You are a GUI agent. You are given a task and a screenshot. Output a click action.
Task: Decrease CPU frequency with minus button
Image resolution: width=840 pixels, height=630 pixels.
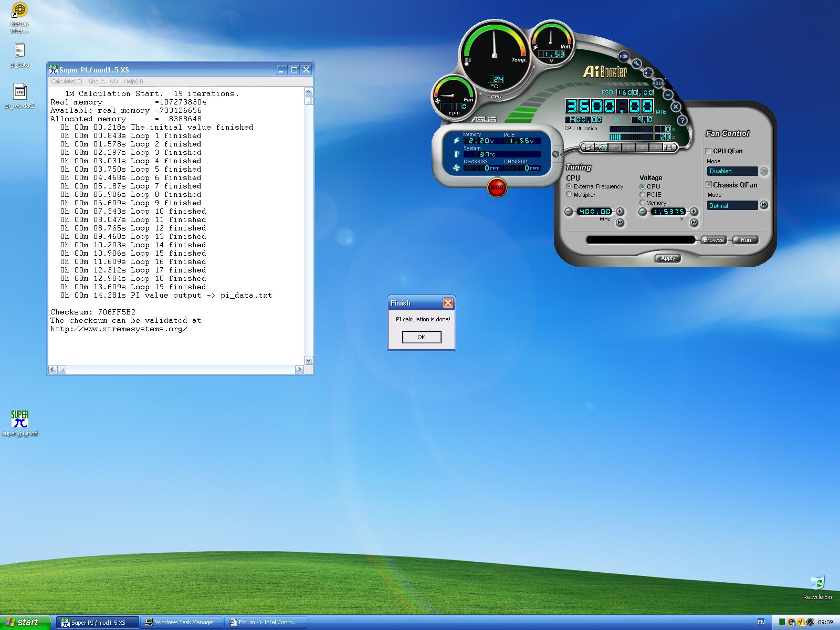click(x=569, y=212)
